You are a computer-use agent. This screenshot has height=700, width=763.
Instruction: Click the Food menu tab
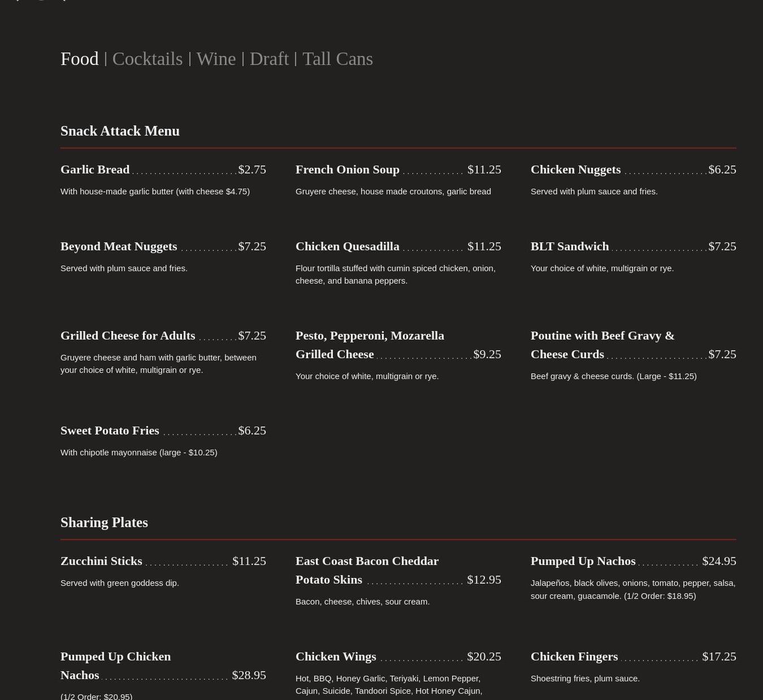(79, 59)
